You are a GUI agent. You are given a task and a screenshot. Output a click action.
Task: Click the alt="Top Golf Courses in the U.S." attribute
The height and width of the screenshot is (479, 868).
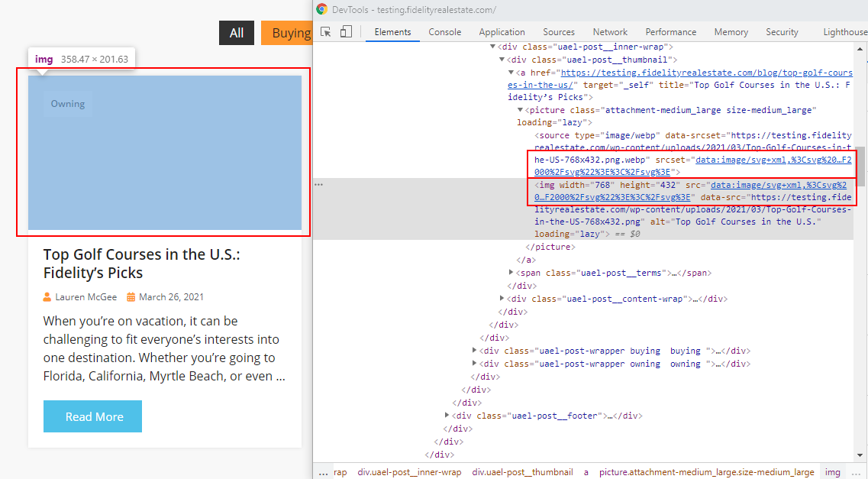coord(736,222)
